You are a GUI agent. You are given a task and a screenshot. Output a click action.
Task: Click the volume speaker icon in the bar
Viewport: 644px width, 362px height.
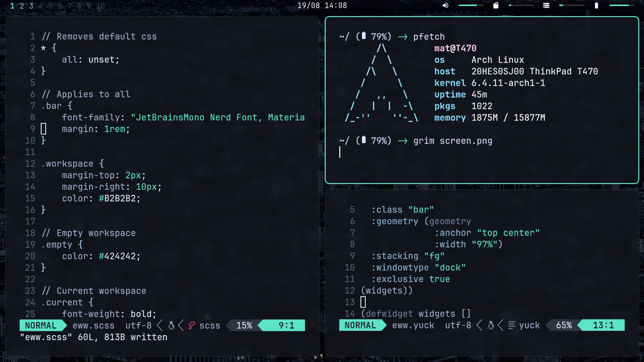coord(445,5)
